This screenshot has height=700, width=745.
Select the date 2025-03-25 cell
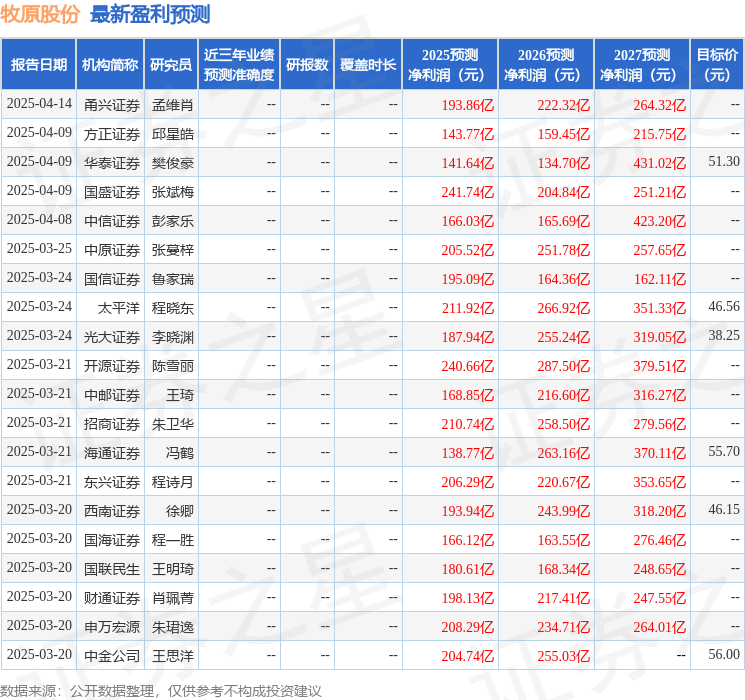pos(39,249)
